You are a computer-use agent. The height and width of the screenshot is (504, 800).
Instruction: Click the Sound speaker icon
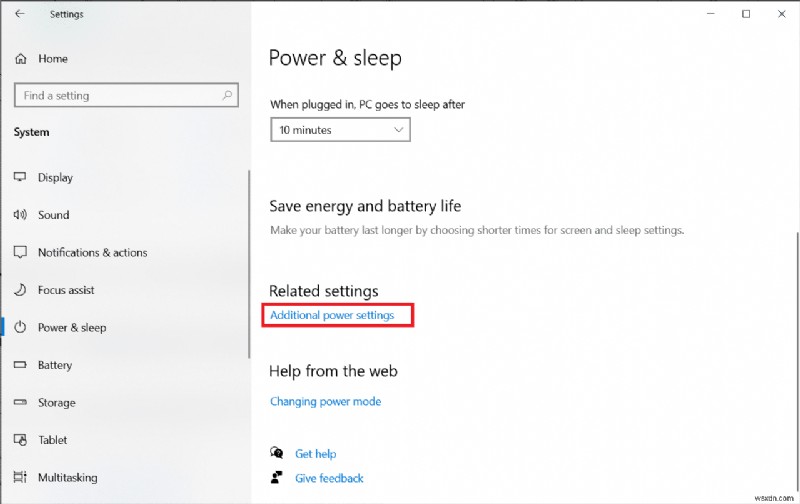click(19, 215)
